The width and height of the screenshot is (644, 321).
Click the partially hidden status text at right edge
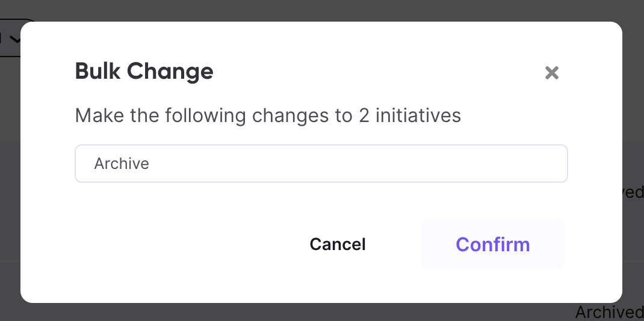pos(633,192)
